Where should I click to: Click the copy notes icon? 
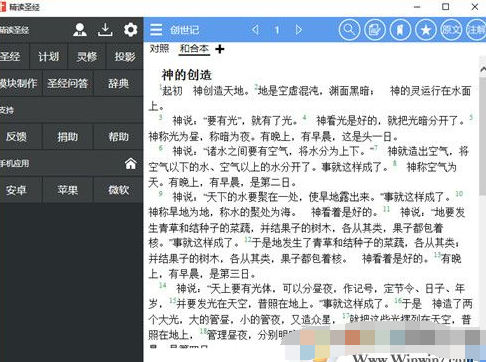point(375,30)
